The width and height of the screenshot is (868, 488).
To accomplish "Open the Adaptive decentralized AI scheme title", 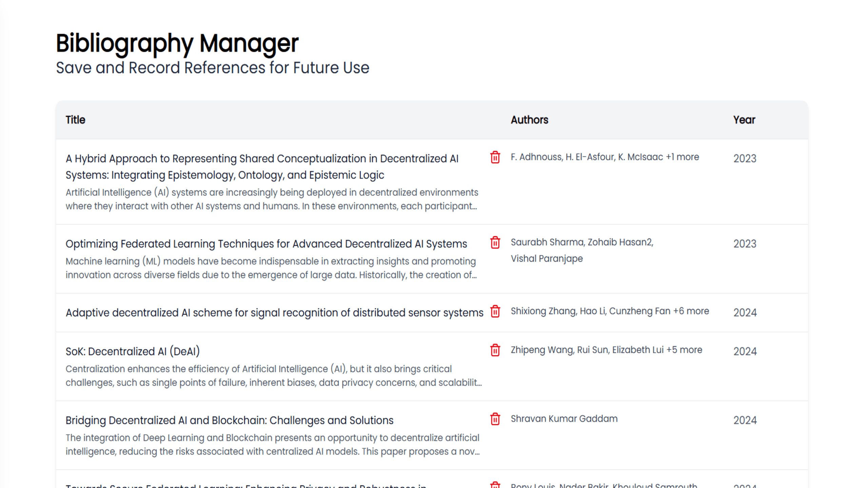I will click(274, 313).
